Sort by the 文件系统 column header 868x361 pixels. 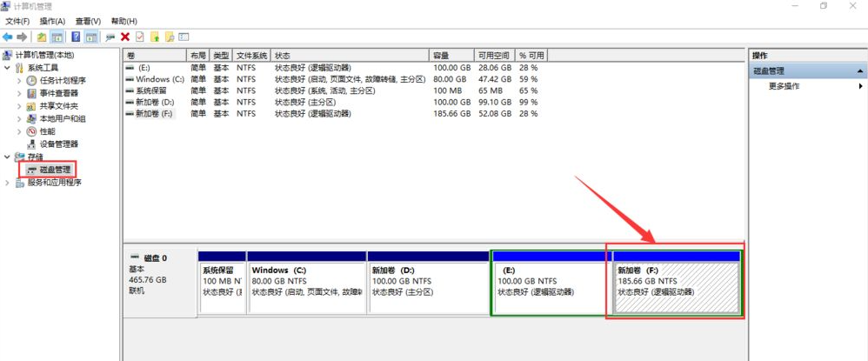[252, 56]
